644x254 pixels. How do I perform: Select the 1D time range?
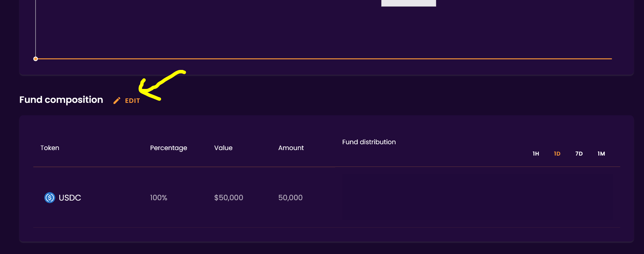557,154
